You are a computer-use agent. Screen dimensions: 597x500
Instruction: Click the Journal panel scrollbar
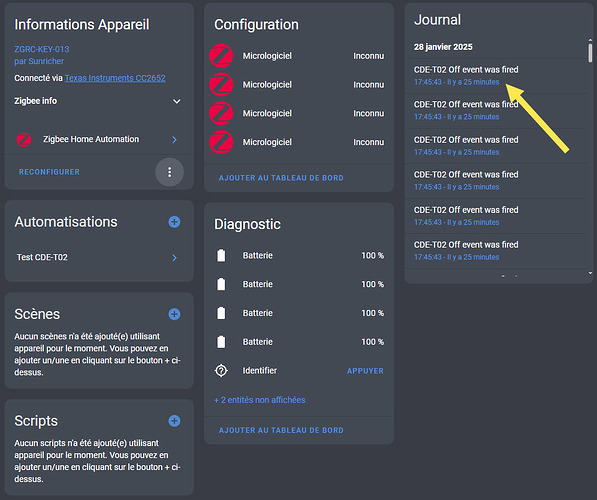click(590, 53)
